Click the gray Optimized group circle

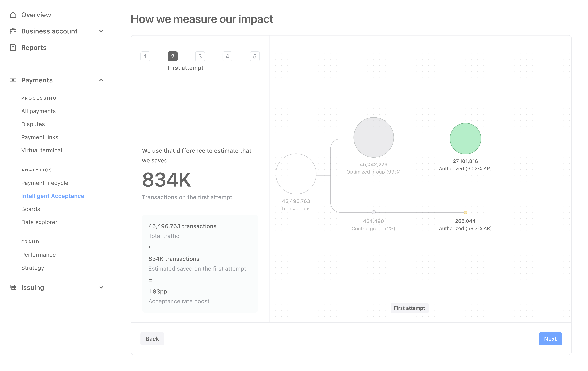[374, 137]
